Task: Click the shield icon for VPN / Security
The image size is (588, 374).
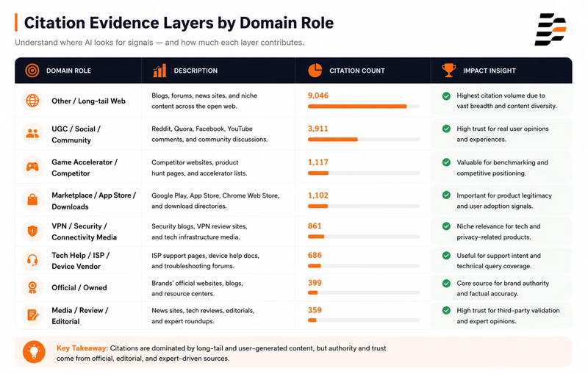Action: click(x=32, y=231)
